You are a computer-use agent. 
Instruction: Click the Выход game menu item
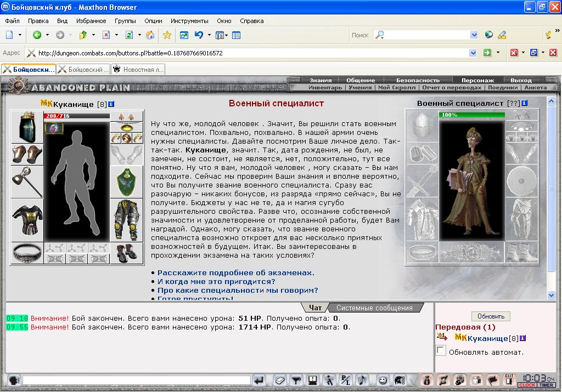pos(521,80)
